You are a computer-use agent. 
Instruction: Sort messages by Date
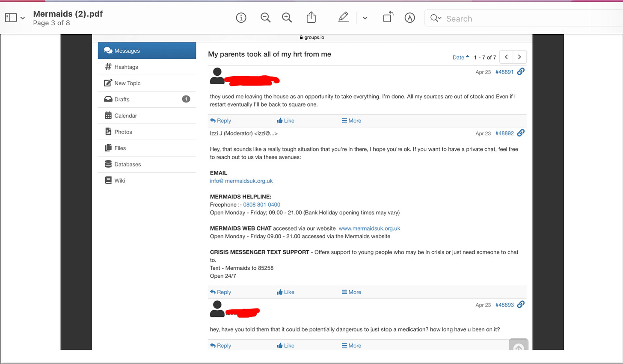pos(461,57)
